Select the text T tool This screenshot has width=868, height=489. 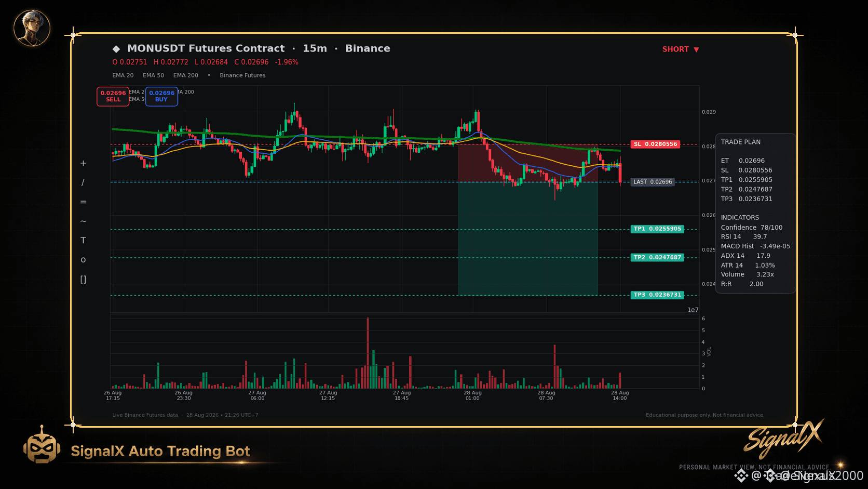tap(83, 240)
